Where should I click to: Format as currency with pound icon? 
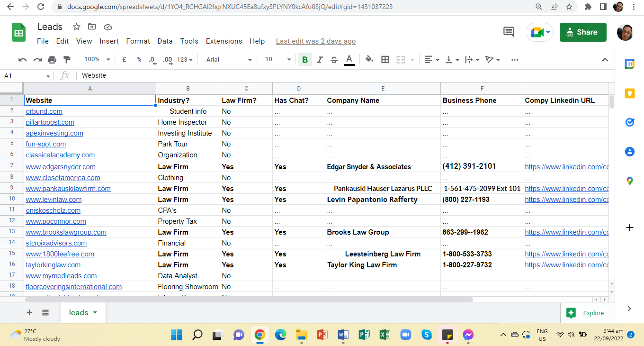[x=124, y=60]
